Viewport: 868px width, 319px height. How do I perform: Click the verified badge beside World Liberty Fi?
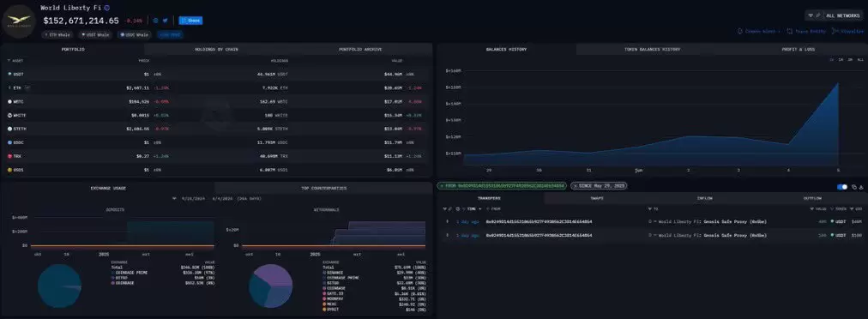[x=107, y=8]
